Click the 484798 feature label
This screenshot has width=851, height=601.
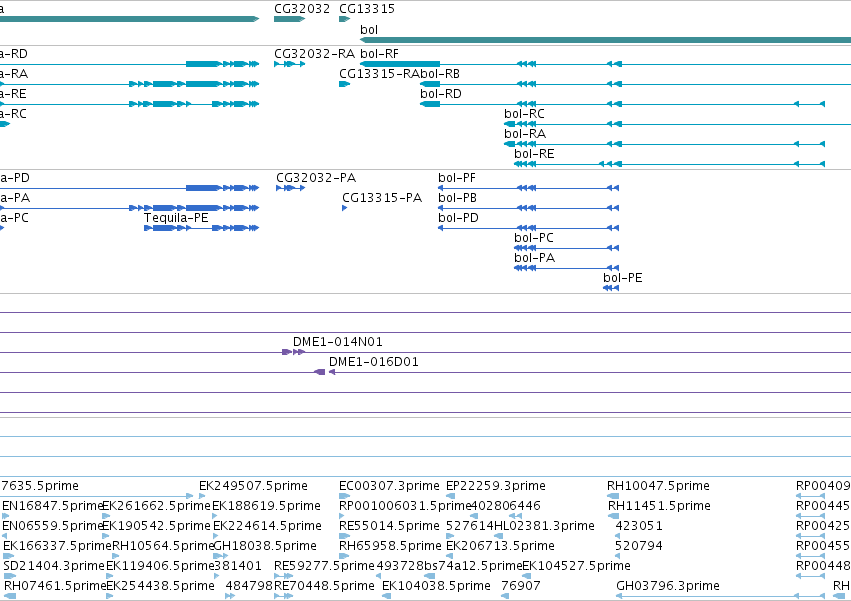[249, 586]
